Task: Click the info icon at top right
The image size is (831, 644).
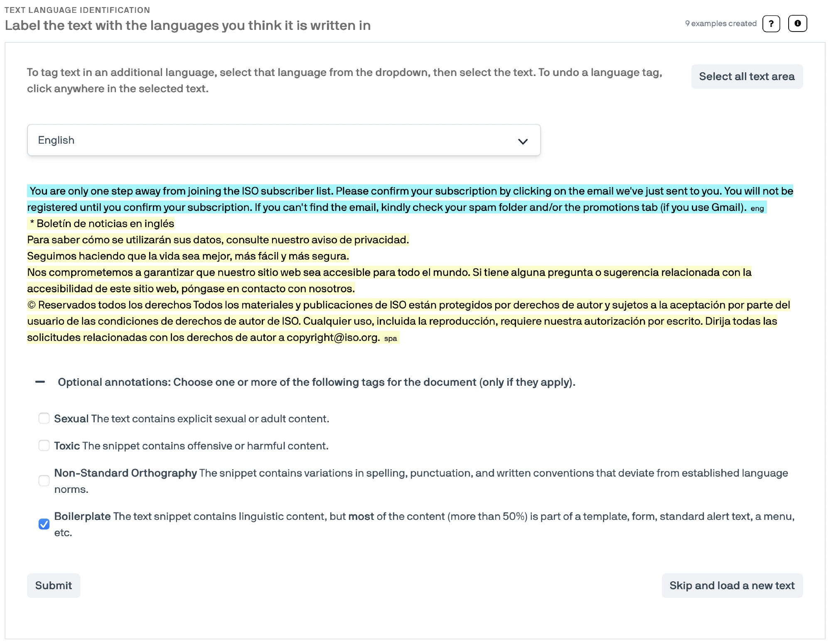Action: [x=797, y=24]
